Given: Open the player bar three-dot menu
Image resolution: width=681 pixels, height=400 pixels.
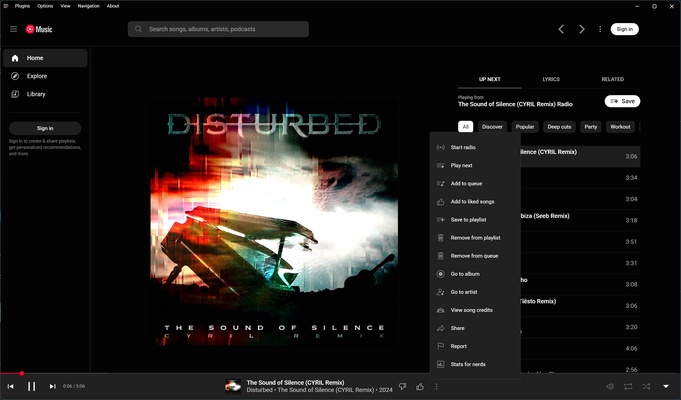Looking at the screenshot, I should coord(436,386).
